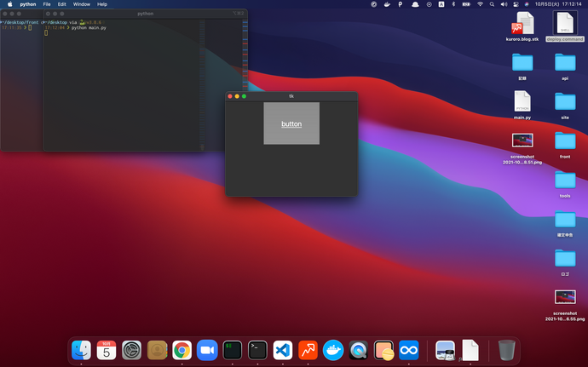Viewport: 588px width, 367px height.
Task: Click the gray "button" in the tk window
Action: [x=291, y=123]
